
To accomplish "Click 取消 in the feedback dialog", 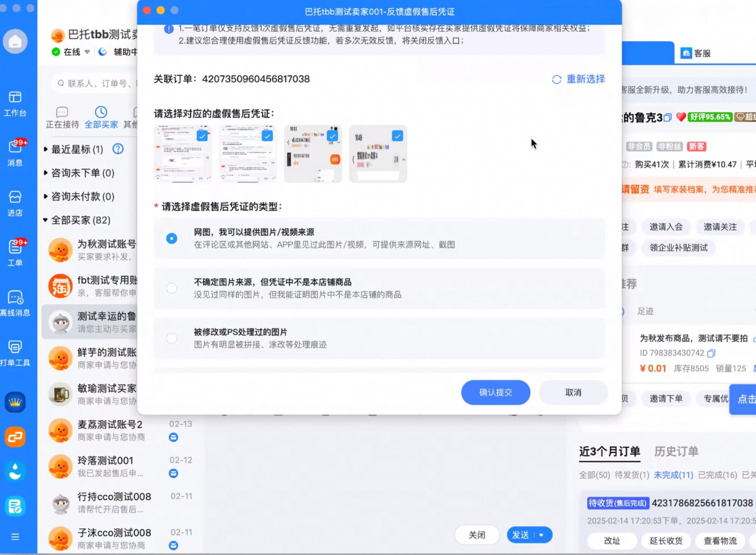I will pyautogui.click(x=573, y=392).
